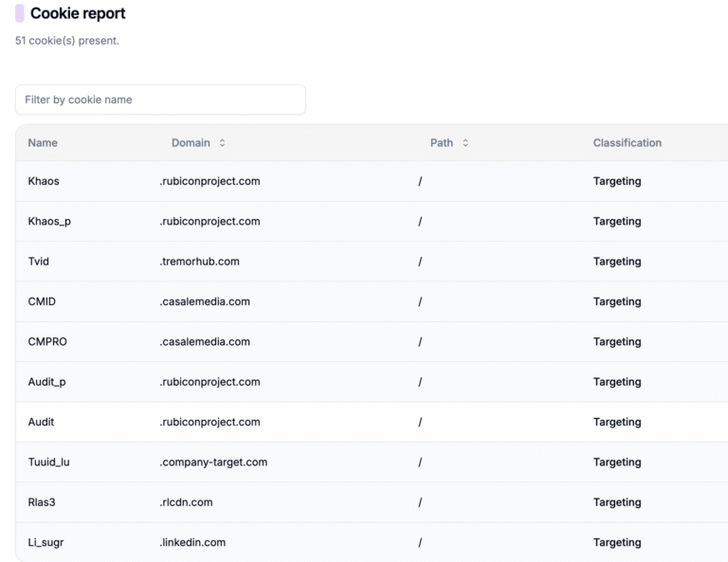Sort table by Path header
728x562 pixels.
click(x=442, y=143)
